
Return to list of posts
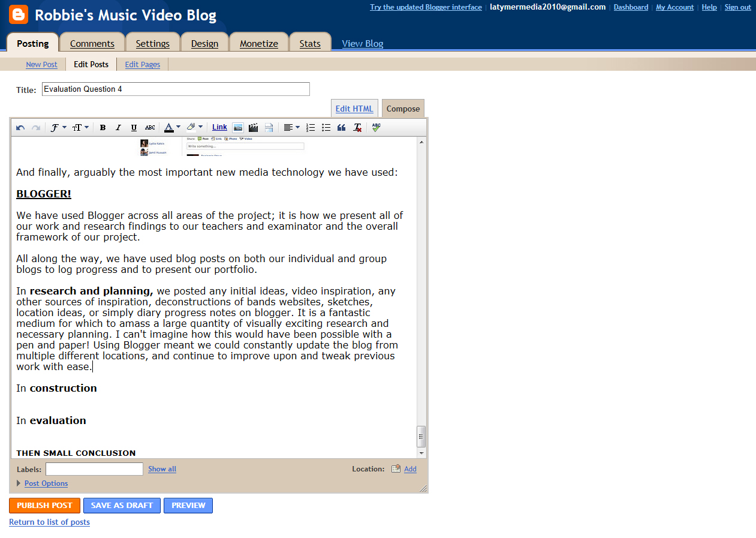point(49,522)
